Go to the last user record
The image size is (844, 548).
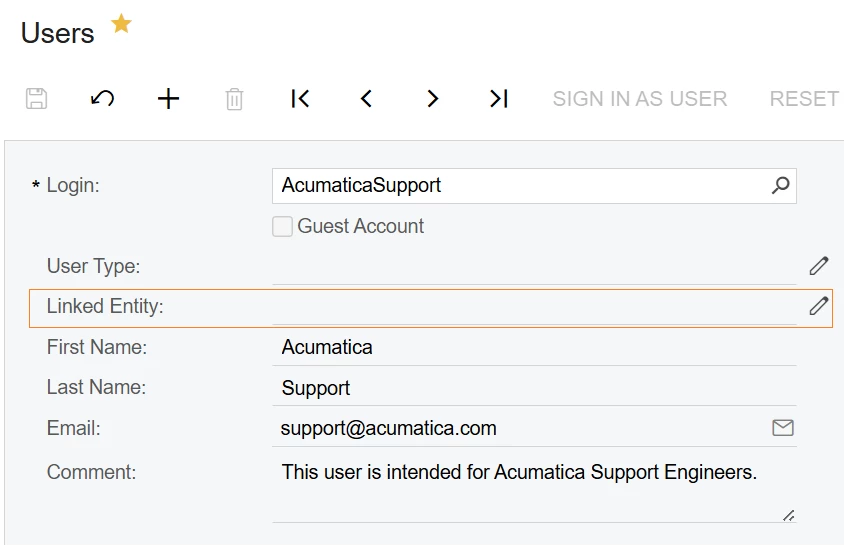pos(499,99)
